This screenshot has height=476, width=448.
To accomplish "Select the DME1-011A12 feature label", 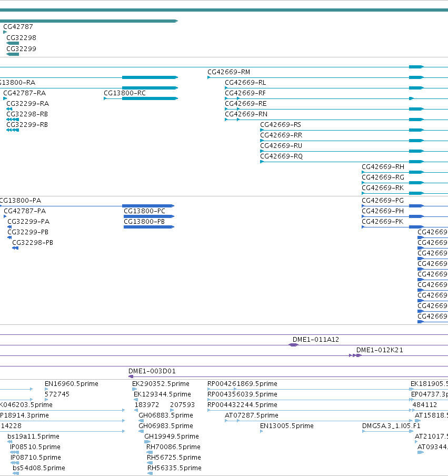I will point(316,340).
